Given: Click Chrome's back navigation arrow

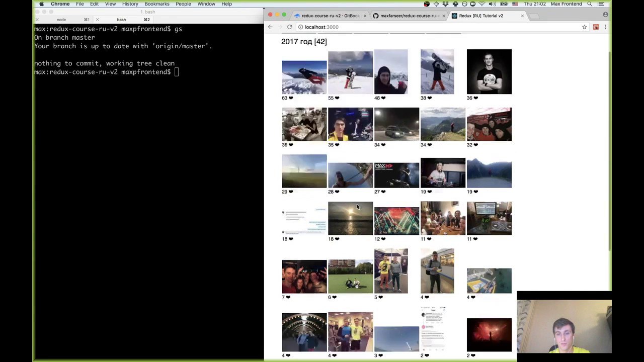Looking at the screenshot, I should [270, 27].
